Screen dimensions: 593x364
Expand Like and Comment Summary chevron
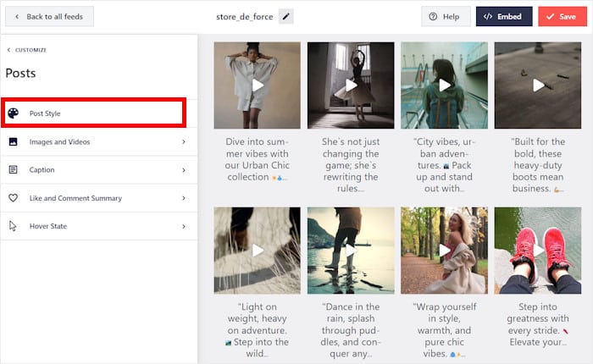click(184, 198)
